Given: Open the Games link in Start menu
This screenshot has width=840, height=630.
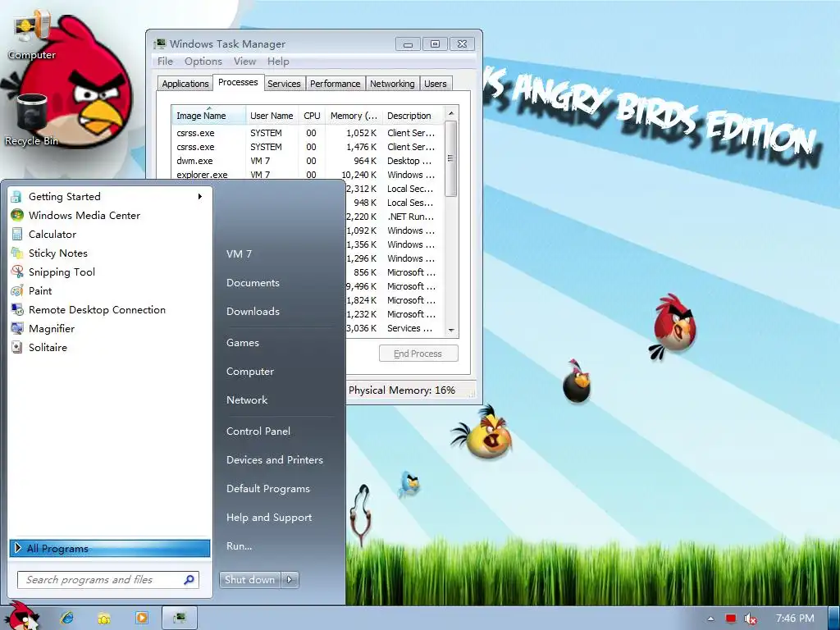Looking at the screenshot, I should click(243, 343).
